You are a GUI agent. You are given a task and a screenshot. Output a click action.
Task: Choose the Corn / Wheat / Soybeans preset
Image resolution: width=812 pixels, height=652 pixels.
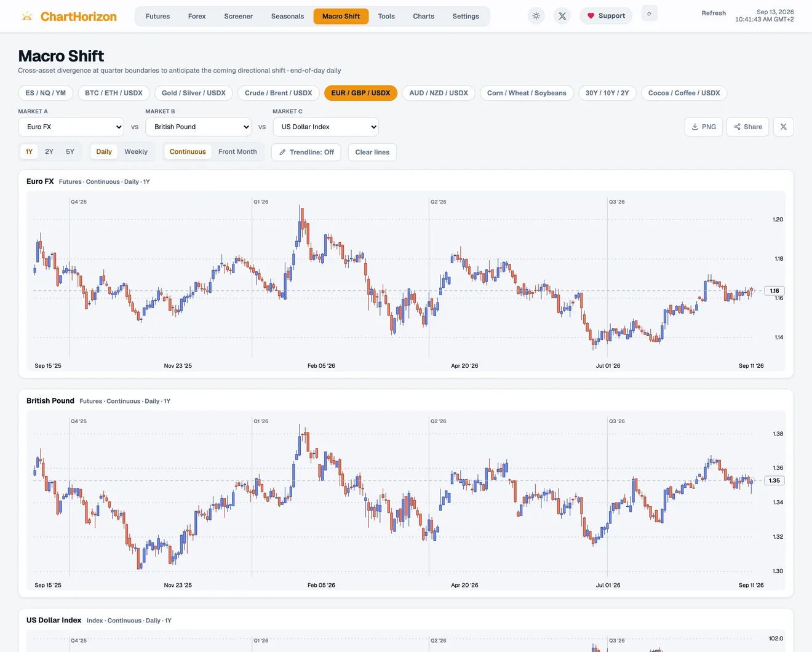(x=527, y=93)
